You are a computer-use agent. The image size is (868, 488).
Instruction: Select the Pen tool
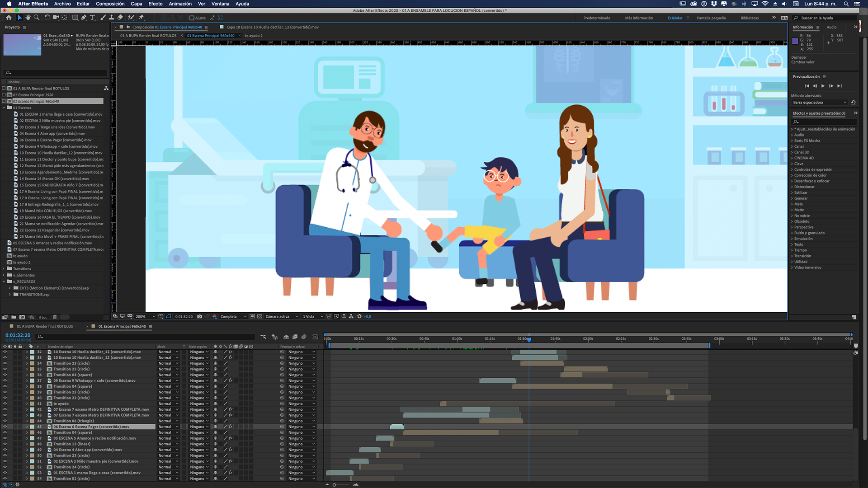[84, 18]
